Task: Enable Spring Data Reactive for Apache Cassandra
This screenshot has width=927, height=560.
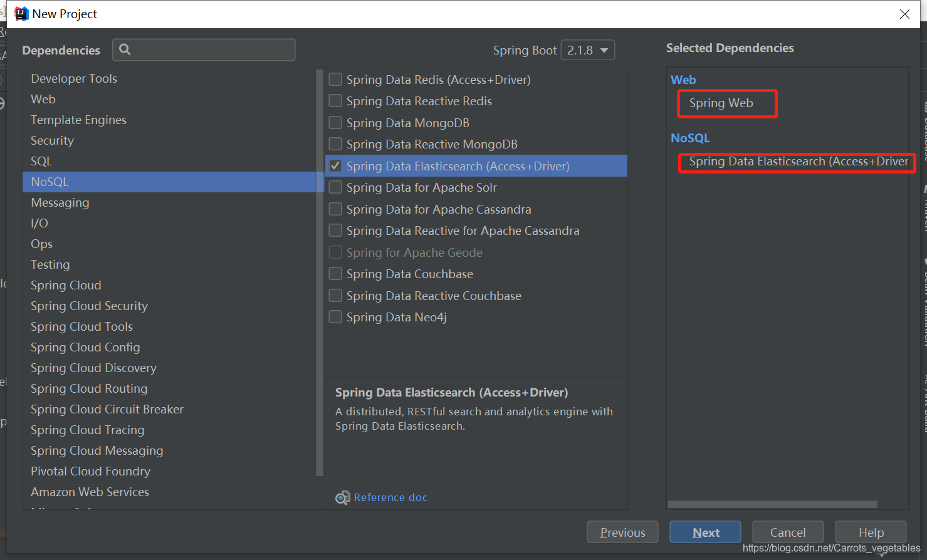Action: click(335, 231)
